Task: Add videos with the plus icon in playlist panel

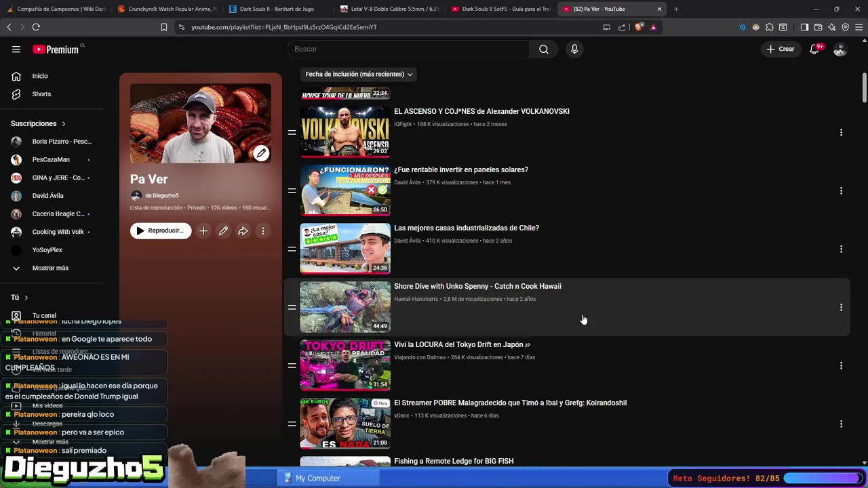Action: 203,231
